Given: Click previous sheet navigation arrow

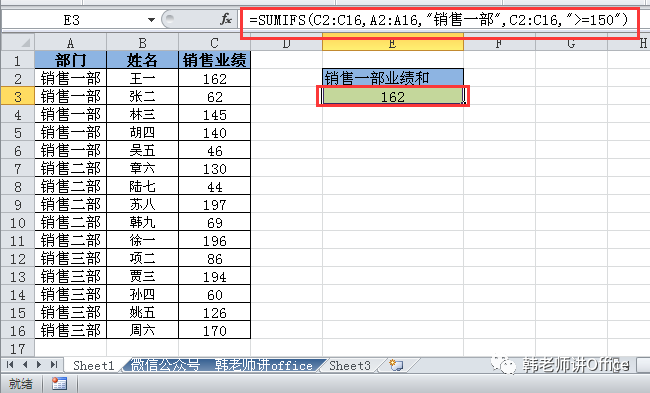Looking at the screenshot, I should click(x=25, y=365).
